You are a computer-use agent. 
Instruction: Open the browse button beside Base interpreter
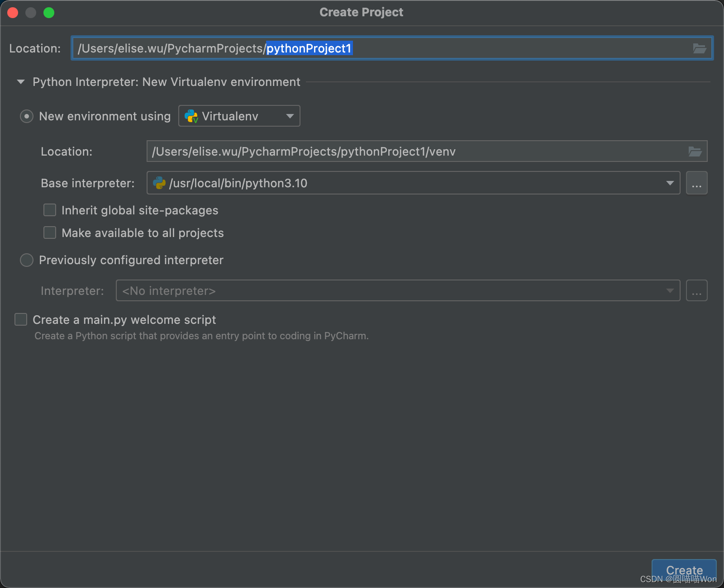696,183
